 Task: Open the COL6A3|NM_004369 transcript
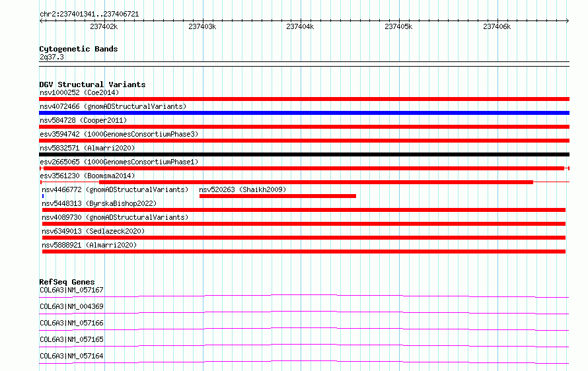coord(71,306)
